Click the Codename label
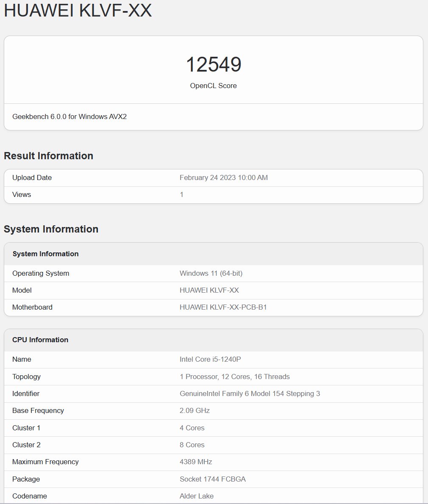Viewport: 428px width, 504px height. tap(30, 496)
